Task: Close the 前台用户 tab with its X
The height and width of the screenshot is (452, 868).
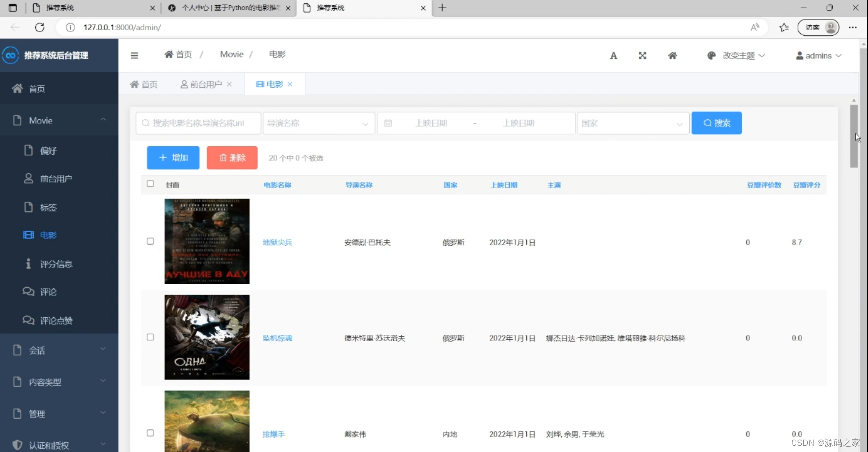Action: (229, 84)
